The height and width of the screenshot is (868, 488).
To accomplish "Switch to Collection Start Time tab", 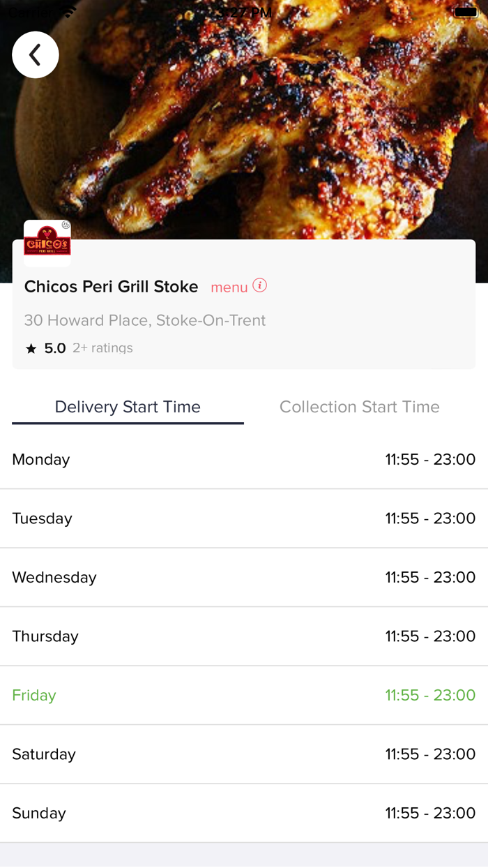I will pos(359,407).
